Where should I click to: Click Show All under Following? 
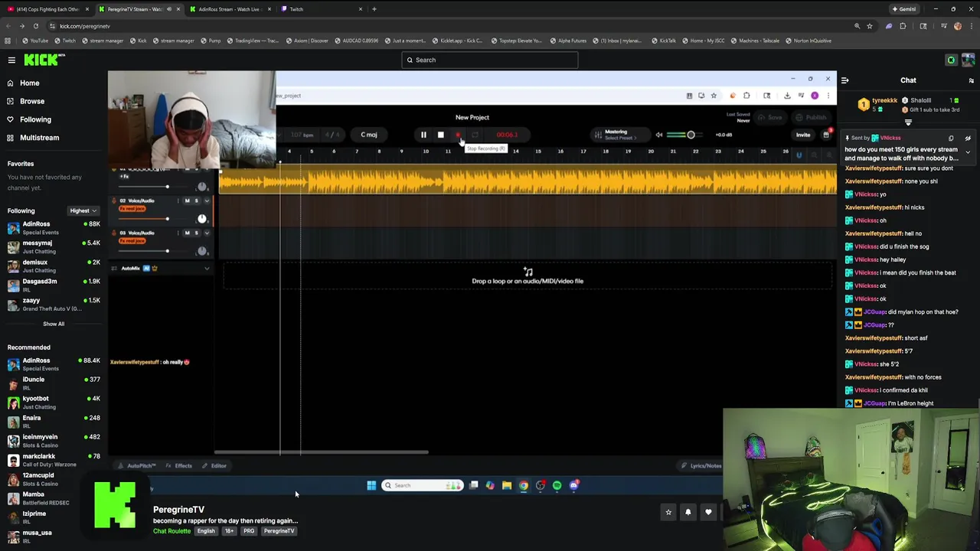54,324
